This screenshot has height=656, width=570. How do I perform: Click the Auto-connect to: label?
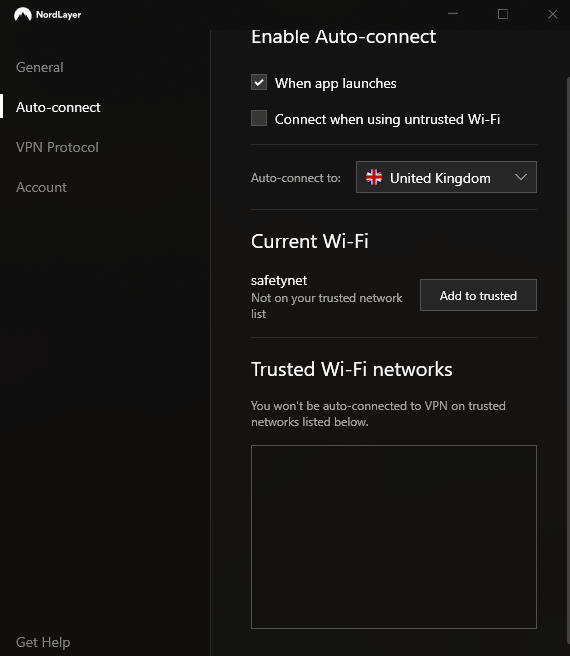[x=296, y=178]
